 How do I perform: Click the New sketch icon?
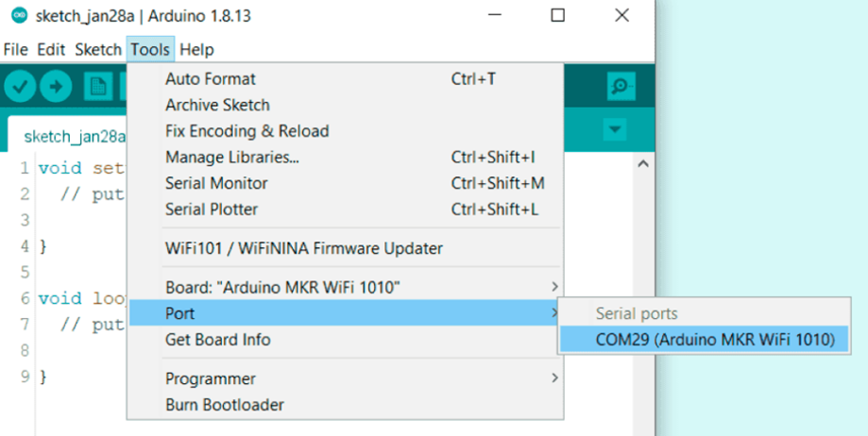97,87
